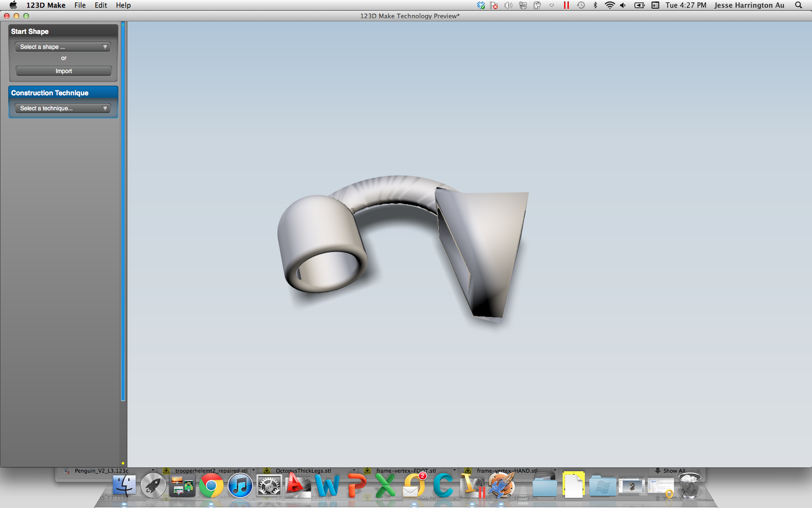Viewport: 812px width, 508px height.
Task: Click the flag with red X menu icon
Action: (494, 5)
